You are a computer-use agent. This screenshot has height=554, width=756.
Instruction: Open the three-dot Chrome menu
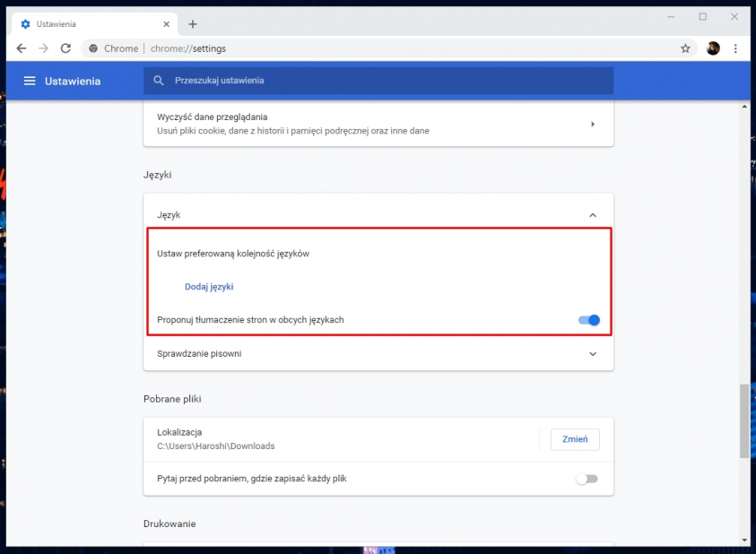point(735,48)
